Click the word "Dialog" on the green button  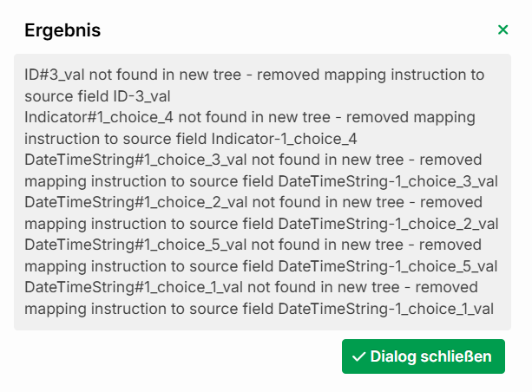coord(393,356)
